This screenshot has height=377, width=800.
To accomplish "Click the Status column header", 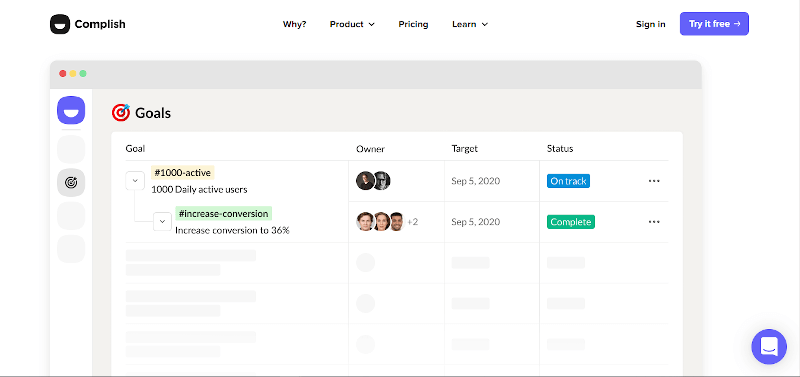I will [x=560, y=148].
